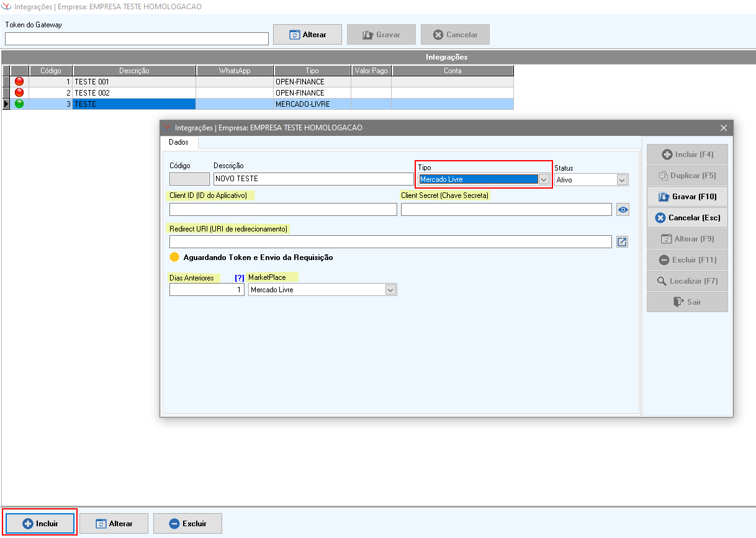The width and height of the screenshot is (756, 538).
Task: Select the MERCADO-LIVRE cell in grid
Action: [x=312, y=104]
